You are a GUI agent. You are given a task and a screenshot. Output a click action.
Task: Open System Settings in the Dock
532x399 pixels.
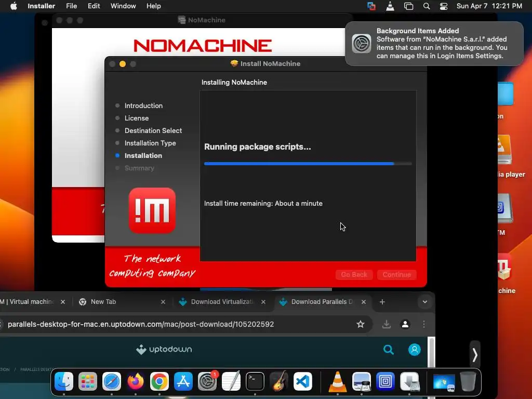click(207, 381)
